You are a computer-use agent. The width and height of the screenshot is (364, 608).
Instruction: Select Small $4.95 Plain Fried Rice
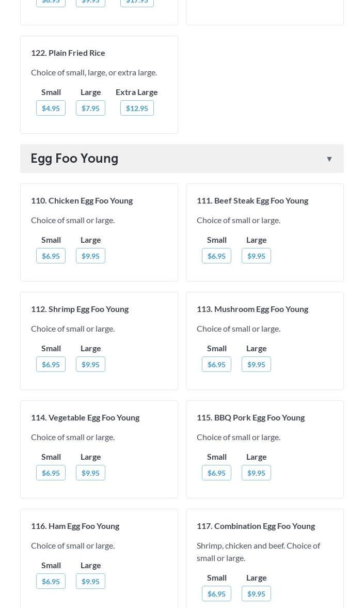point(51,108)
